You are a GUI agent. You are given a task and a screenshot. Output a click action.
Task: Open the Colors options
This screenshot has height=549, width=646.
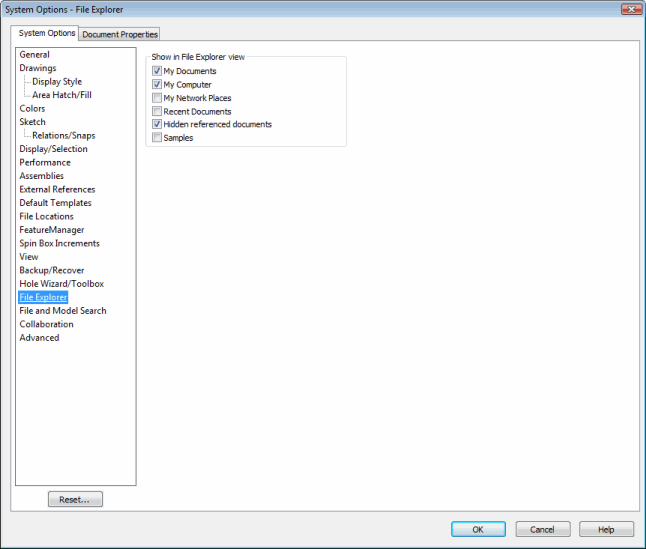click(x=32, y=108)
